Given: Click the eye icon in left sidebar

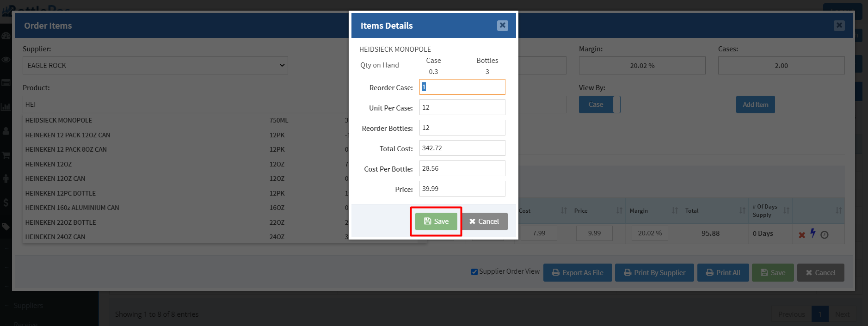Looking at the screenshot, I should 6,60.
